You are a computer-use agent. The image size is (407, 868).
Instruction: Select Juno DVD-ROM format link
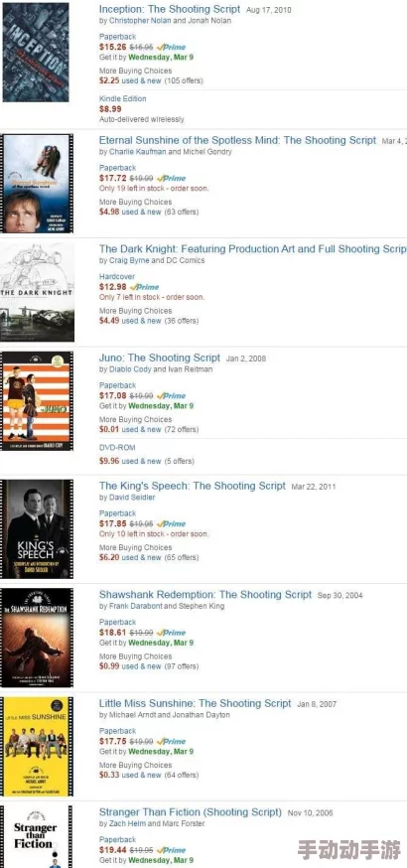tap(117, 447)
